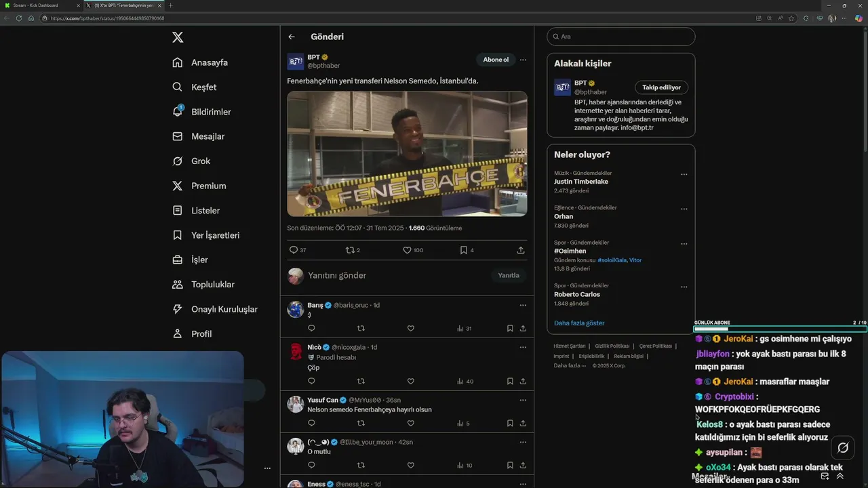Click the X logo in the sidebar
Image resolution: width=868 pixels, height=488 pixels.
coord(178,37)
